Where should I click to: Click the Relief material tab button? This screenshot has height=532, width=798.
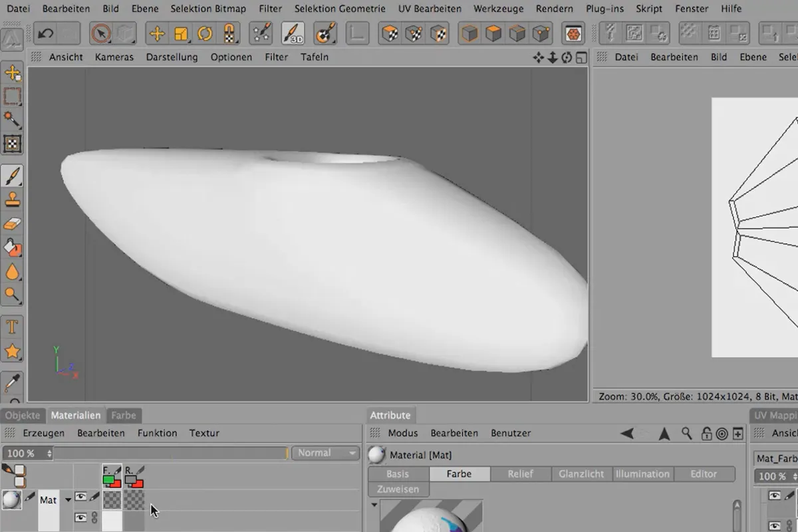521,474
